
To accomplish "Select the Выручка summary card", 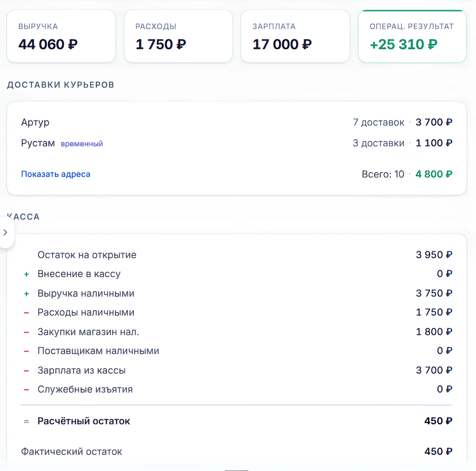I will [x=61, y=36].
